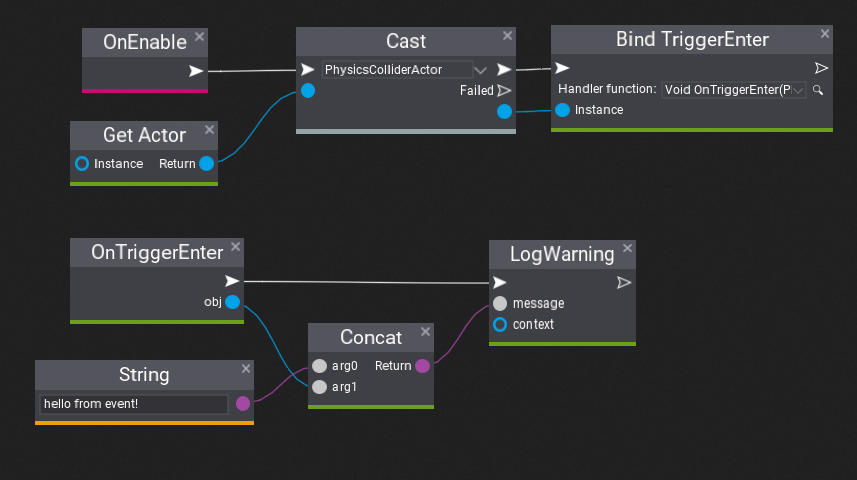Click the hello from event! text field
Screen dimensions: 857x480
point(133,404)
